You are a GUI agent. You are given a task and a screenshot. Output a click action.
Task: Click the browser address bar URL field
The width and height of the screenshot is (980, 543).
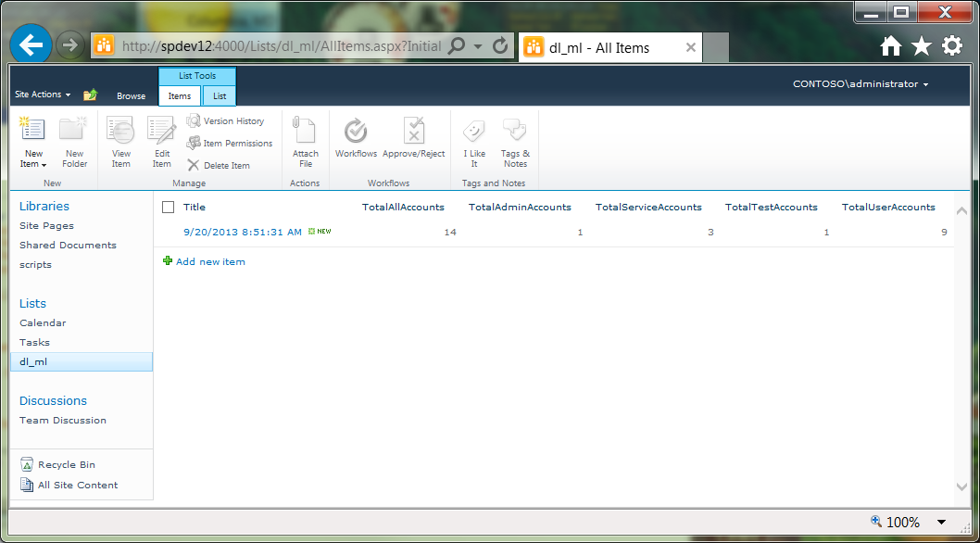point(282,46)
